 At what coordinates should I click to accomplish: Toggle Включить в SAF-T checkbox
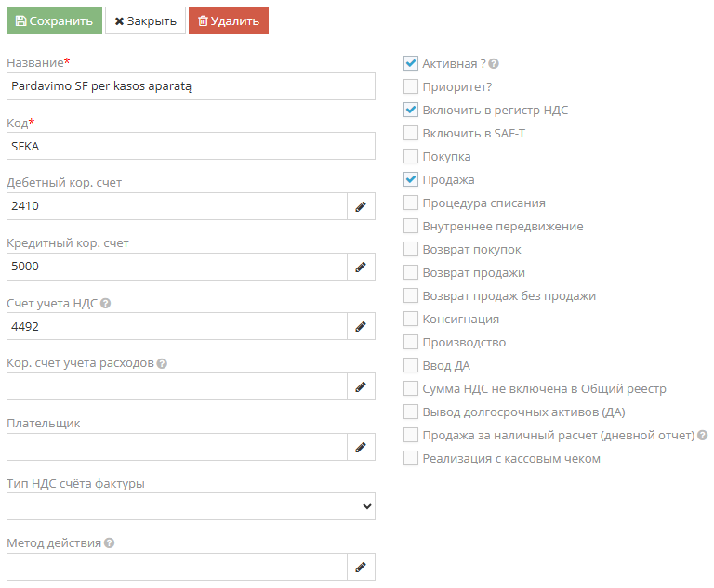tap(411, 133)
